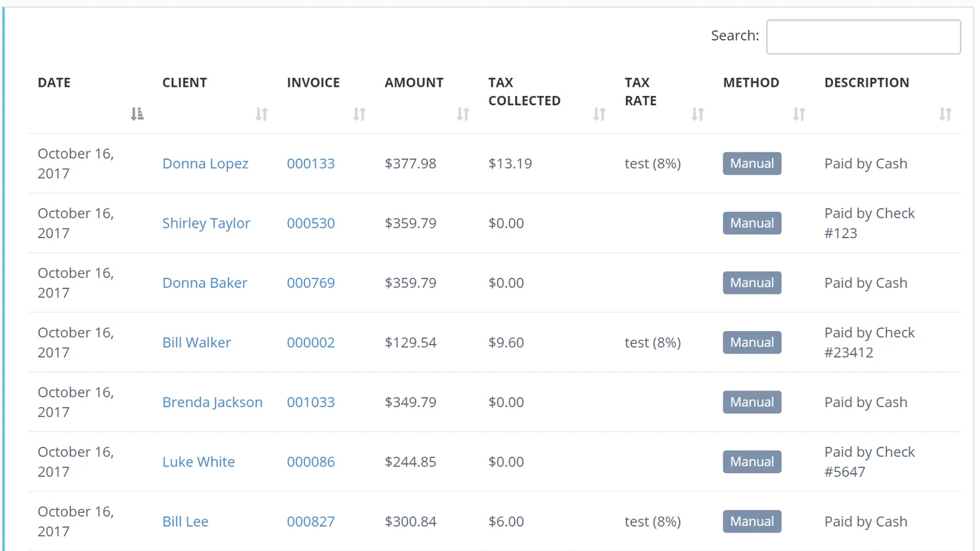Click Manual badge in Donna Lopez row
This screenshot has height=551, width=980.
[x=752, y=163]
